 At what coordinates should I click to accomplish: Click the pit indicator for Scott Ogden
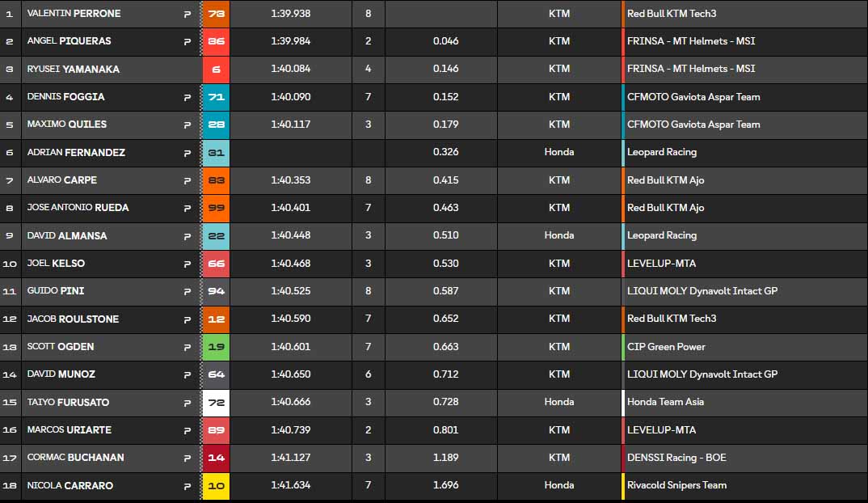[x=188, y=347]
